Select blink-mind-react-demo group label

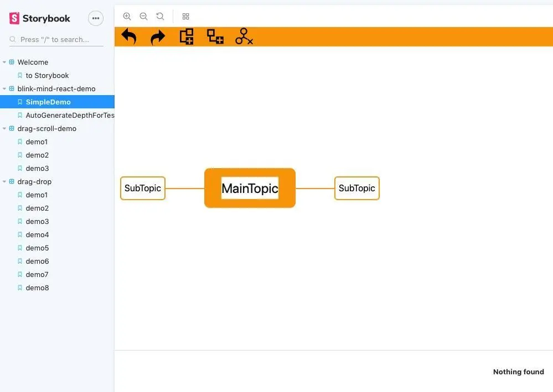pos(56,89)
